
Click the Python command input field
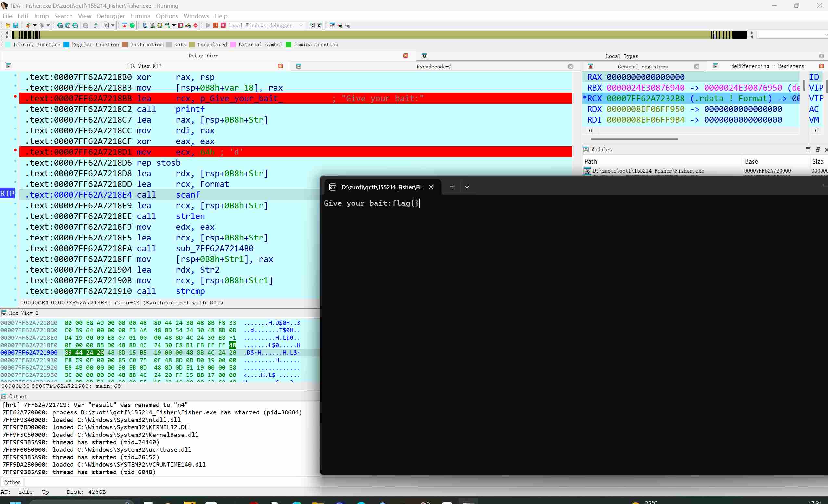click(x=168, y=482)
